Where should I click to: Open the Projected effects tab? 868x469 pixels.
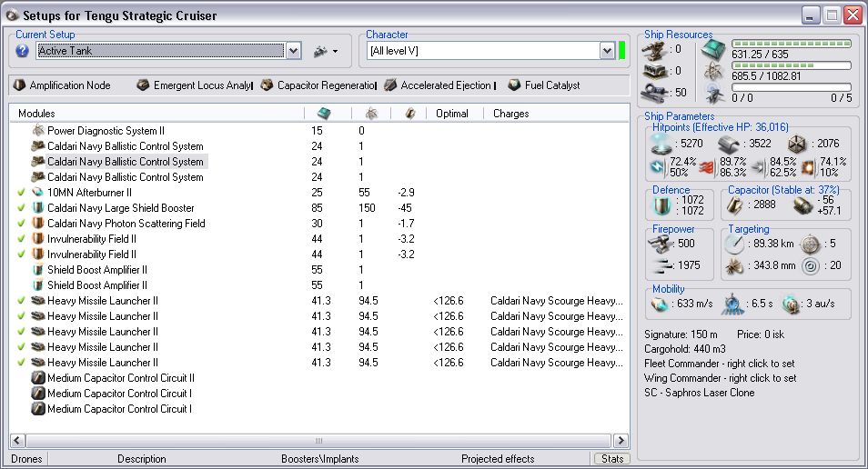498,459
